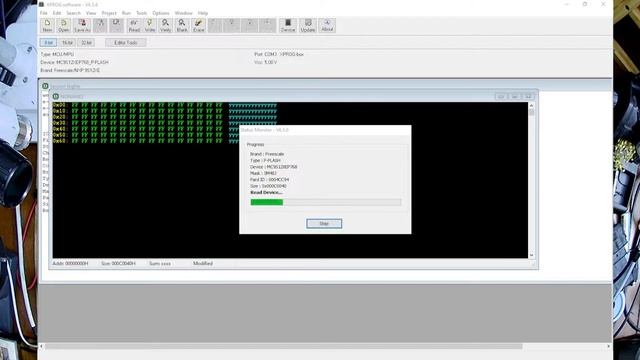Click the Modified status entry
This screenshot has height=360, width=640.
[203, 264]
